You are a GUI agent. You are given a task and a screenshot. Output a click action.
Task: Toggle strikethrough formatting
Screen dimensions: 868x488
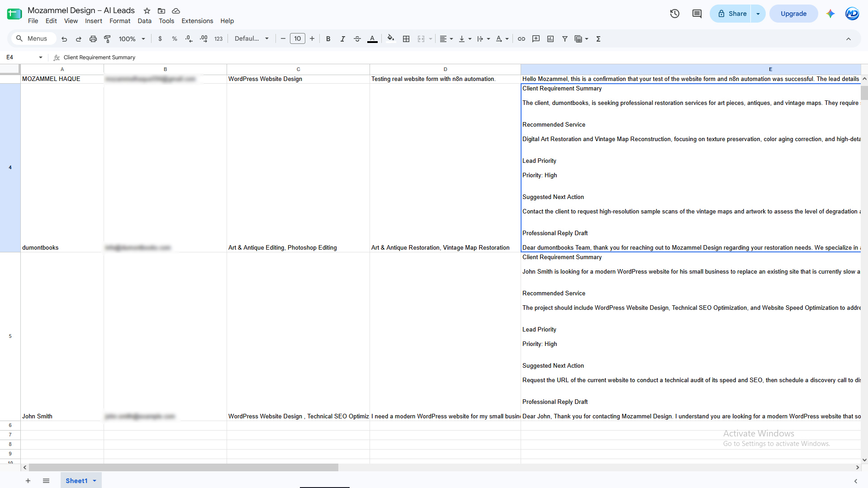click(x=357, y=39)
